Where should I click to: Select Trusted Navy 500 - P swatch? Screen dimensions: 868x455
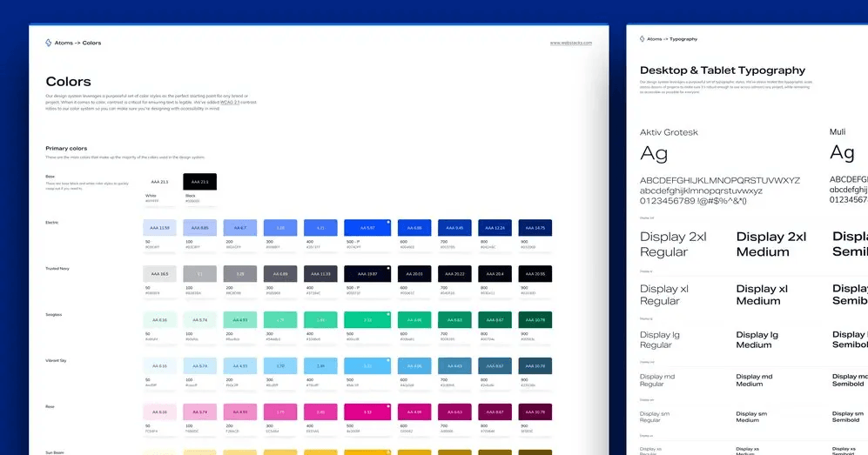(367, 274)
